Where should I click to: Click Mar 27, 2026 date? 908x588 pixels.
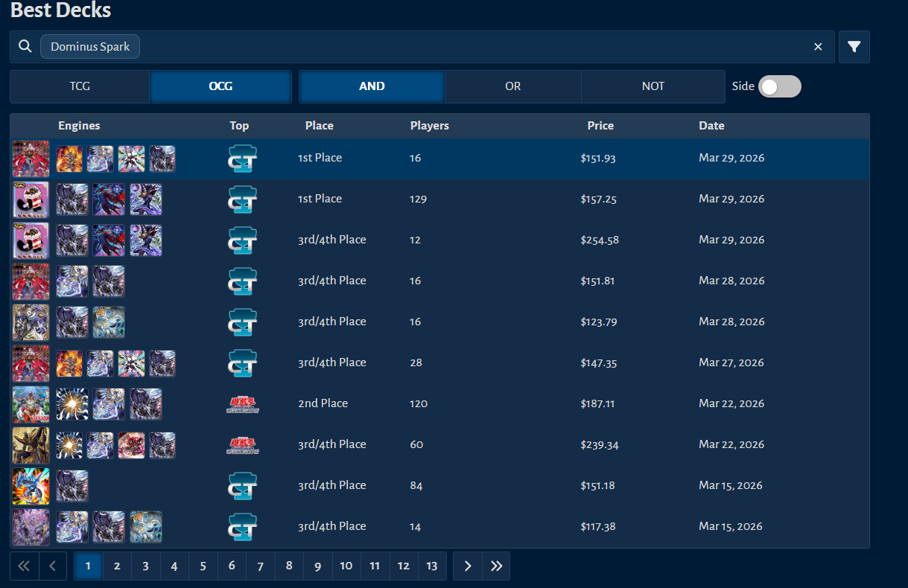(731, 362)
